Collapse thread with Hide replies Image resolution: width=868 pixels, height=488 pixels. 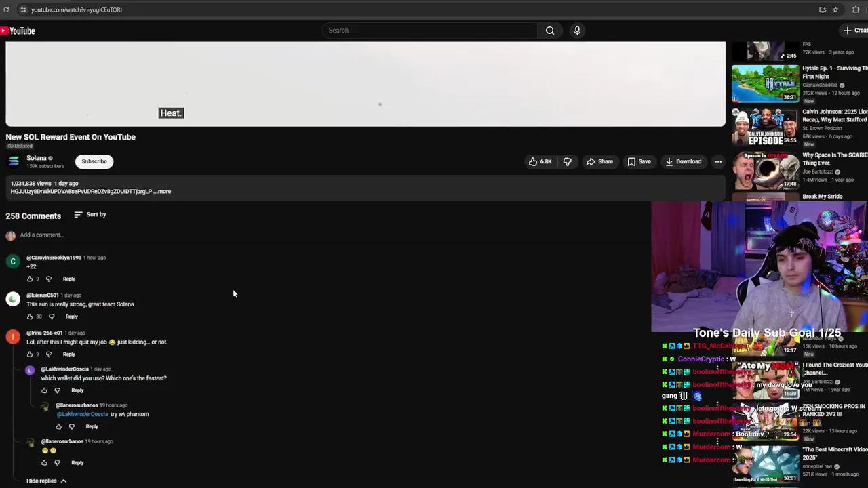coord(47,481)
